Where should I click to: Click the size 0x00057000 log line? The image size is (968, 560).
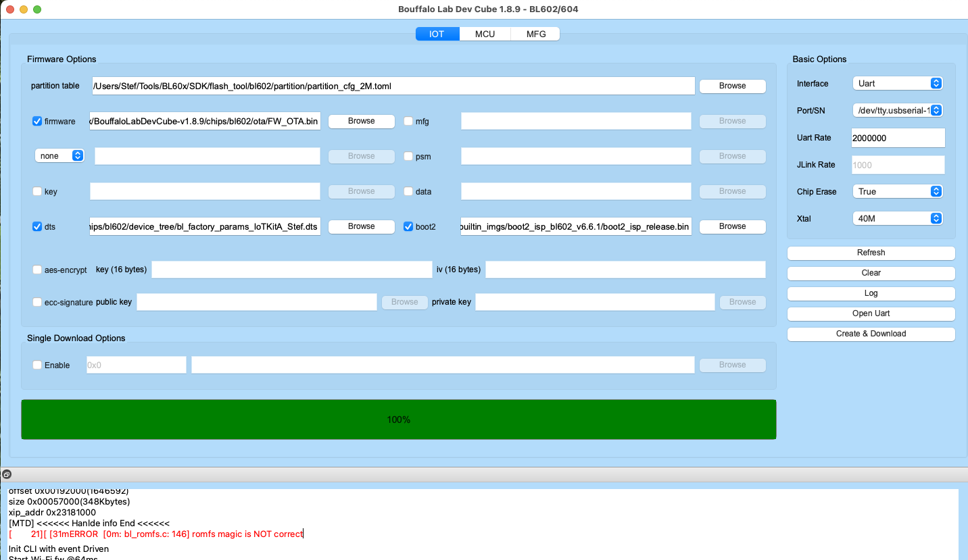[x=70, y=501]
